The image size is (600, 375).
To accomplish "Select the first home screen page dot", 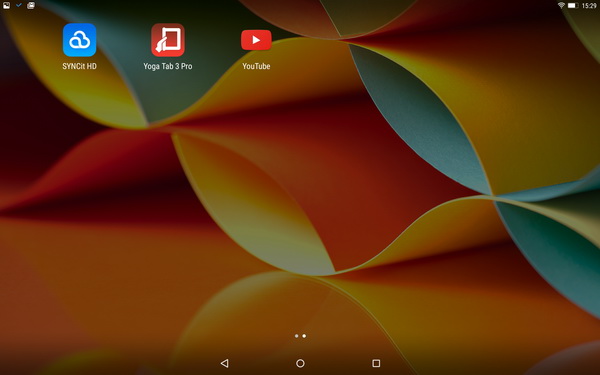I will [297, 336].
